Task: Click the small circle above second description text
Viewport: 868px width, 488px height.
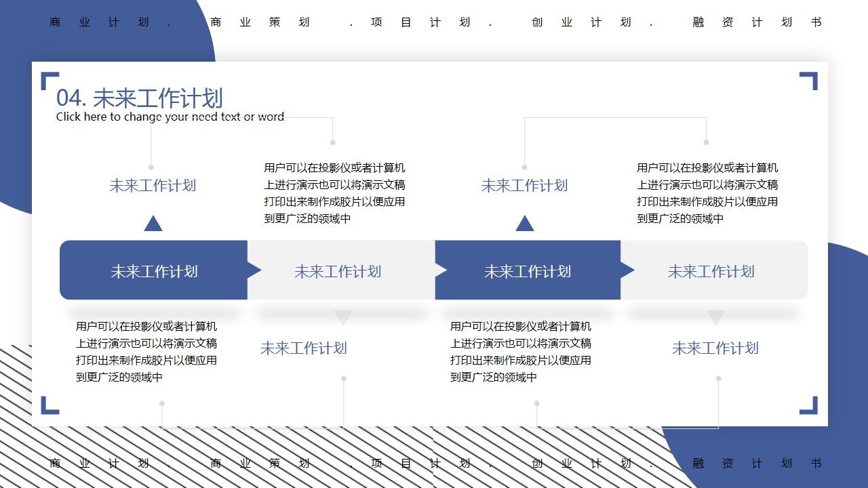Action: [x=332, y=143]
